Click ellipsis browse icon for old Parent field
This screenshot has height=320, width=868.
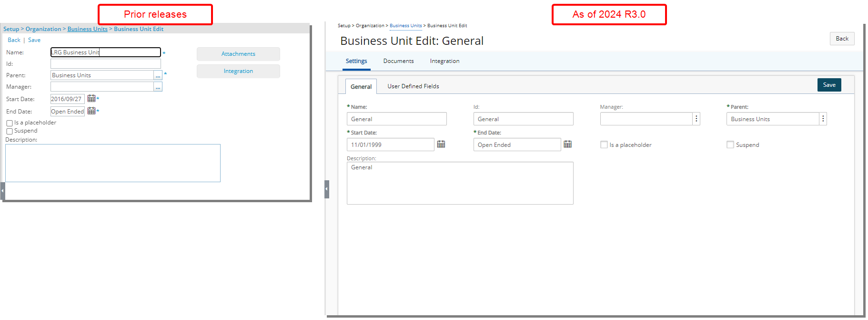coord(158,75)
